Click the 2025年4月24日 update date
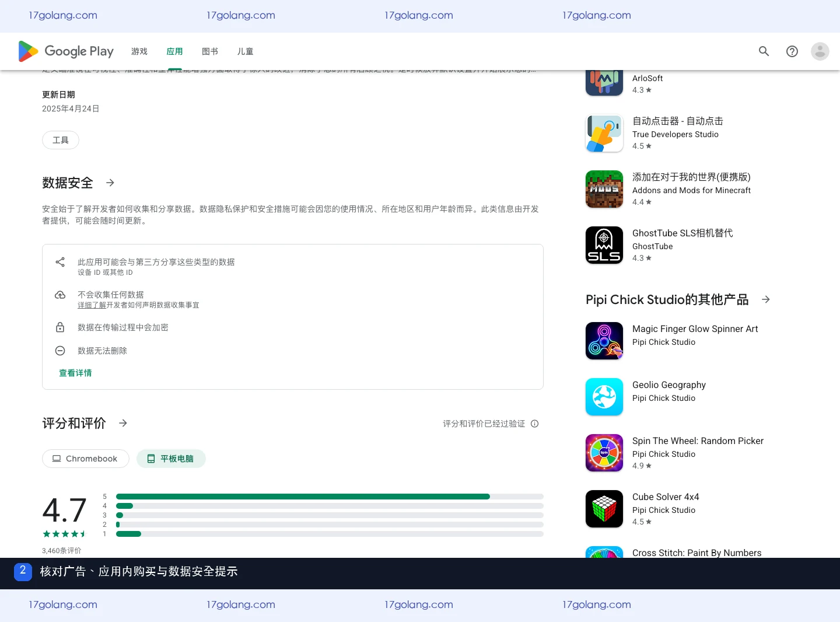The width and height of the screenshot is (840, 622). [x=71, y=109]
